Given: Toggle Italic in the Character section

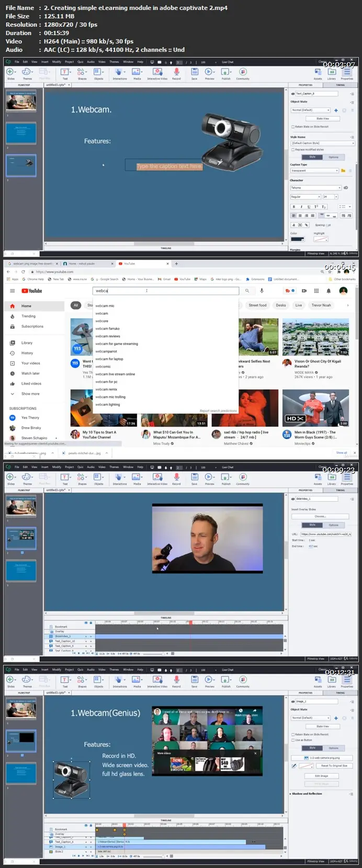Looking at the screenshot, I should click(x=301, y=207).
